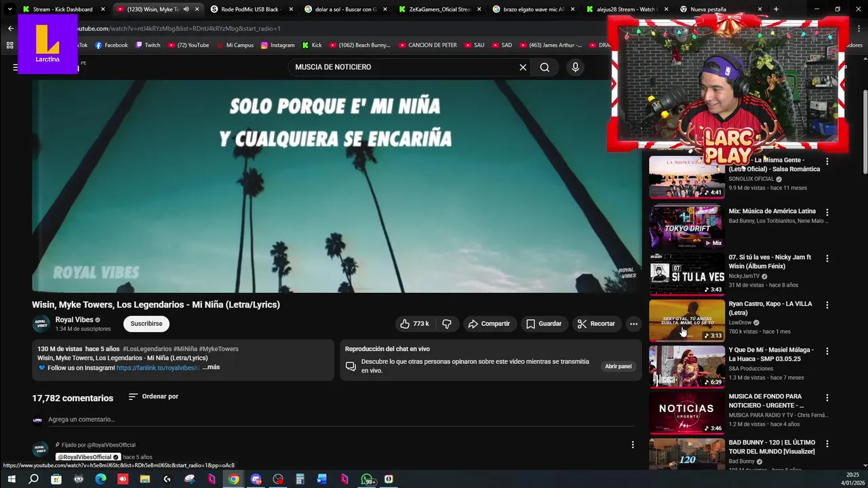This screenshot has width=868, height=488.
Task: Open the Chrome apps grid in the bookmarks bar
Action: (x=9, y=45)
